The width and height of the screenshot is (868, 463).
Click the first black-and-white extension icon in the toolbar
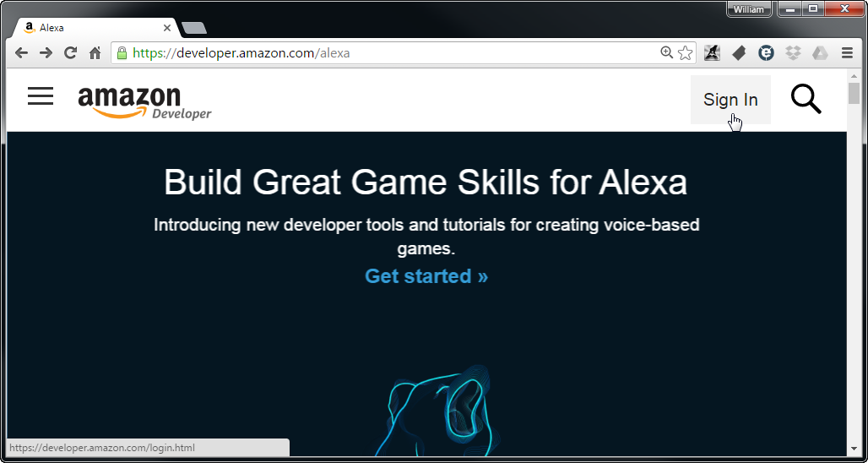tap(712, 53)
